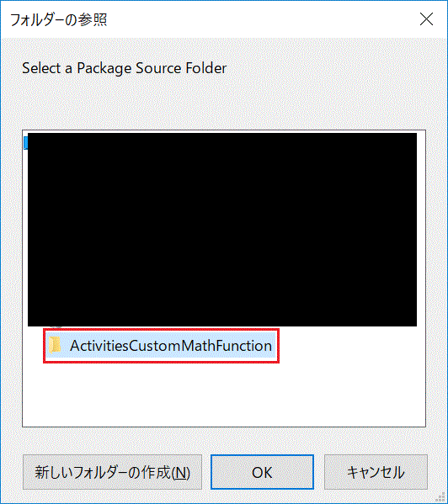The height and width of the screenshot is (504, 448).
Task: Click the resize grip in the dialog corner
Action: point(442,498)
